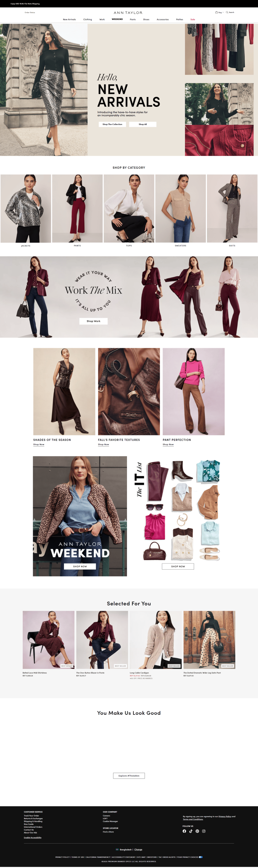Open the Instagram social icon

coord(203,831)
